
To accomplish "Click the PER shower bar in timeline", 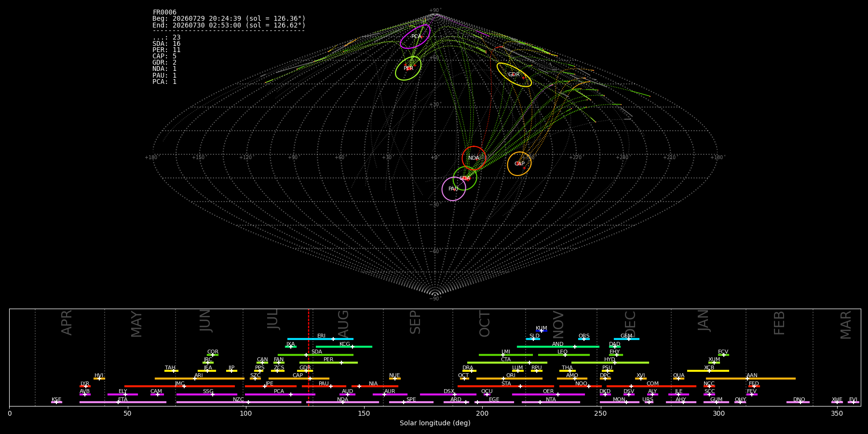I will 328,363.
